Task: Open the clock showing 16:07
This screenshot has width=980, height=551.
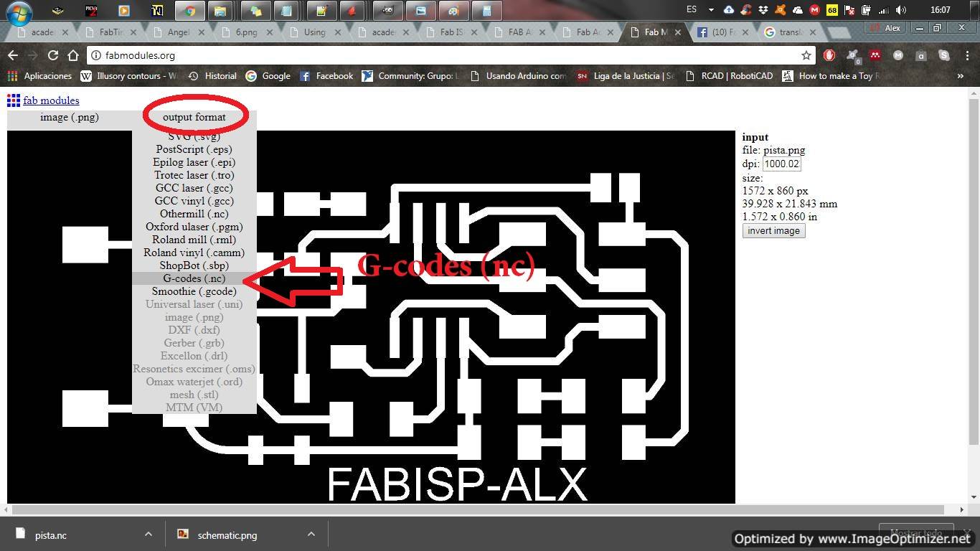Action: 940,10
